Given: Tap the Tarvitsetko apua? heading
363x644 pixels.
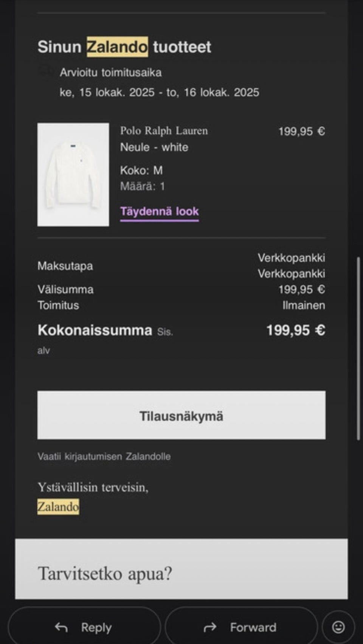Looking at the screenshot, I should (x=105, y=574).
